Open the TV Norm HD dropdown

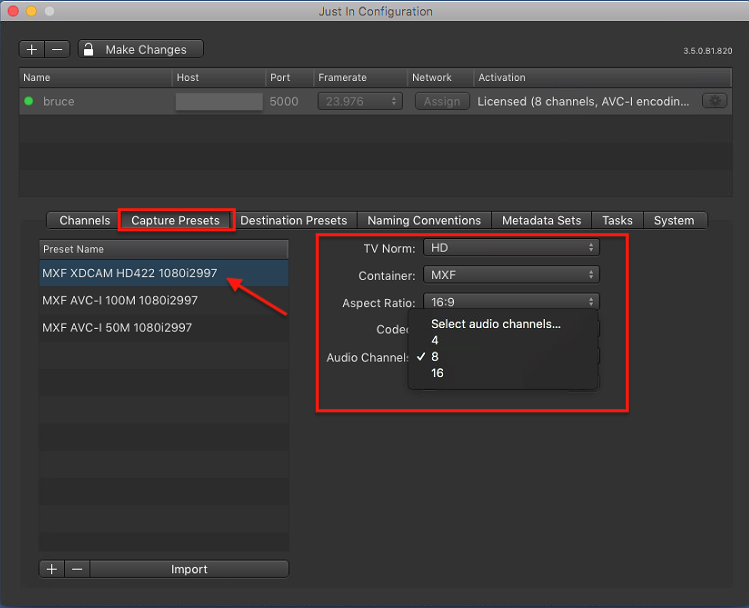(511, 248)
